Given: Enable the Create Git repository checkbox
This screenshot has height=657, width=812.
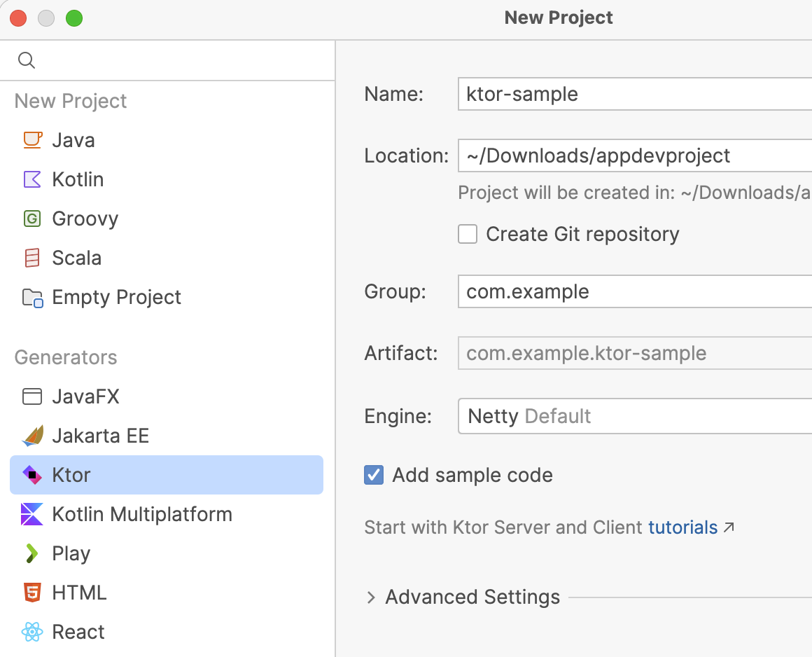Looking at the screenshot, I should click(468, 234).
